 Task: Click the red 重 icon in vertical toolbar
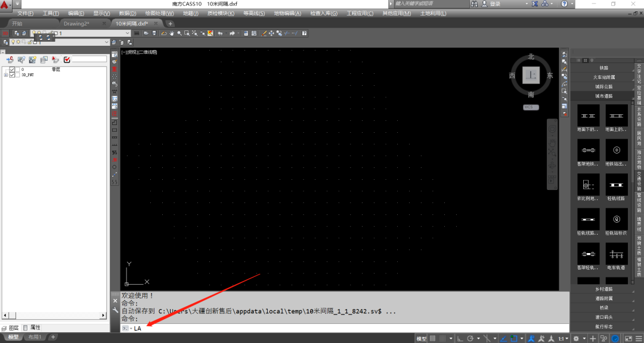114,69
